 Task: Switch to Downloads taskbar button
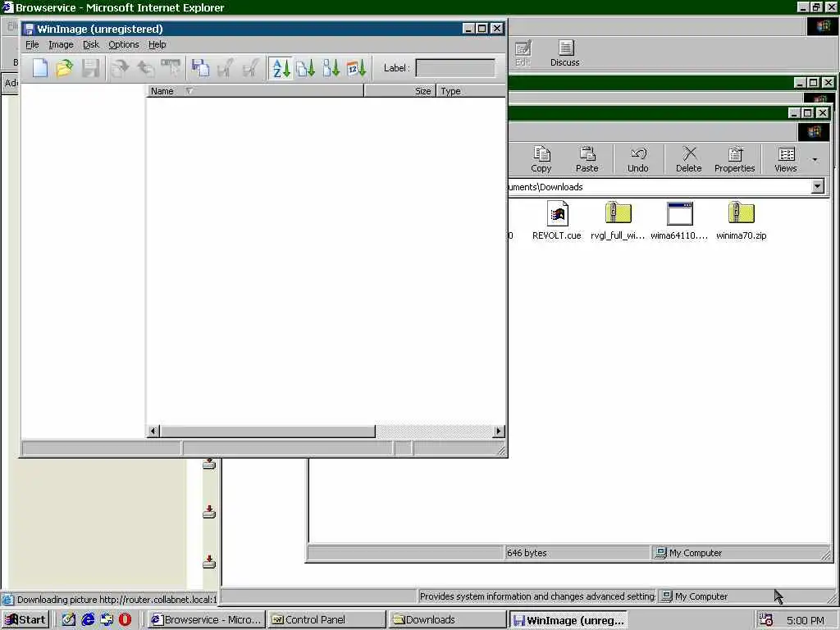point(447,620)
